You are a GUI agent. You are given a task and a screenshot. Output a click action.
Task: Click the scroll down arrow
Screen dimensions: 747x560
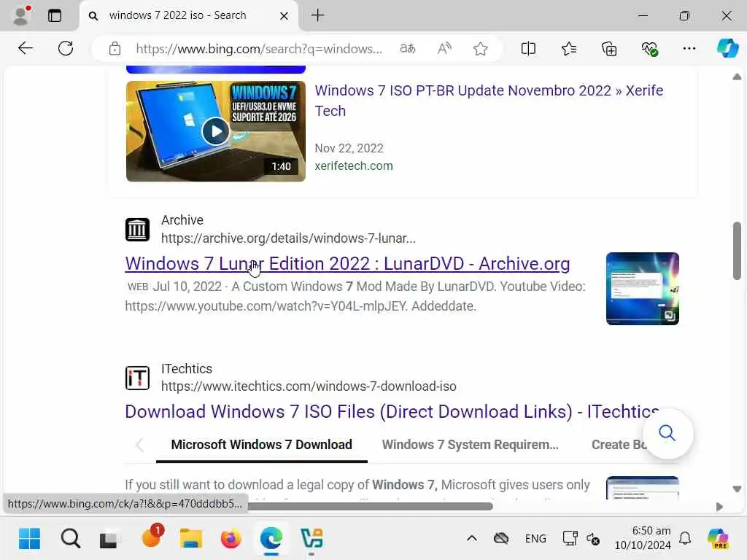click(737, 489)
